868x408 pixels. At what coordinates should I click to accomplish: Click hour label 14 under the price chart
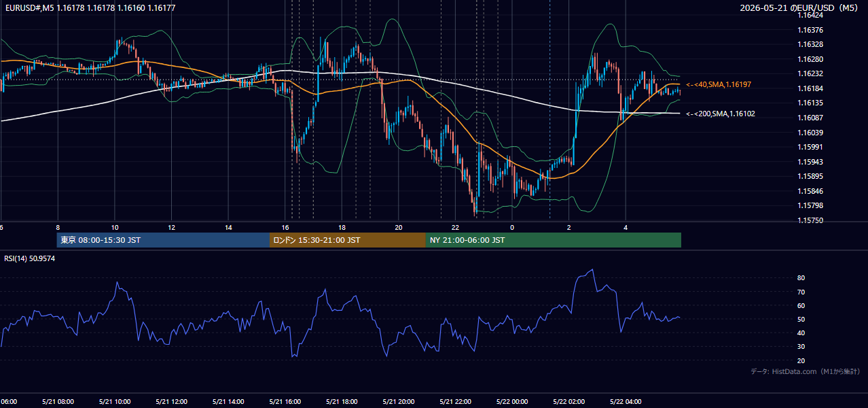228,228
